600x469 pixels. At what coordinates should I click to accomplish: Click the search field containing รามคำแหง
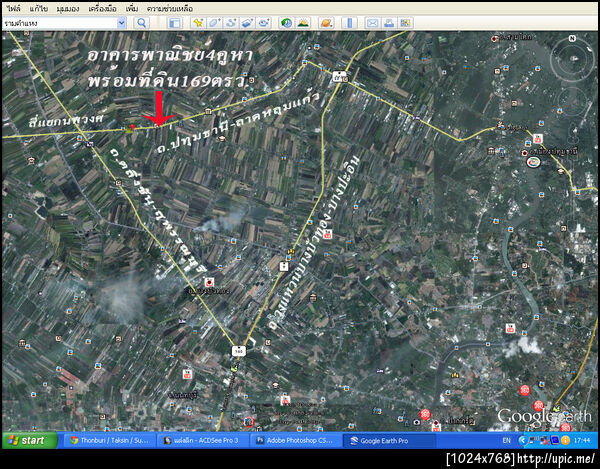pos(60,23)
